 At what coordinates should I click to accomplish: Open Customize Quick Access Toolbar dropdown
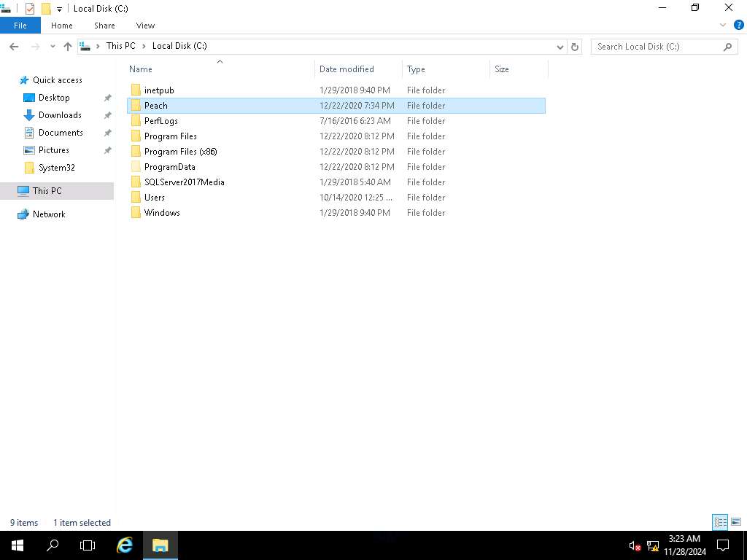(60, 9)
